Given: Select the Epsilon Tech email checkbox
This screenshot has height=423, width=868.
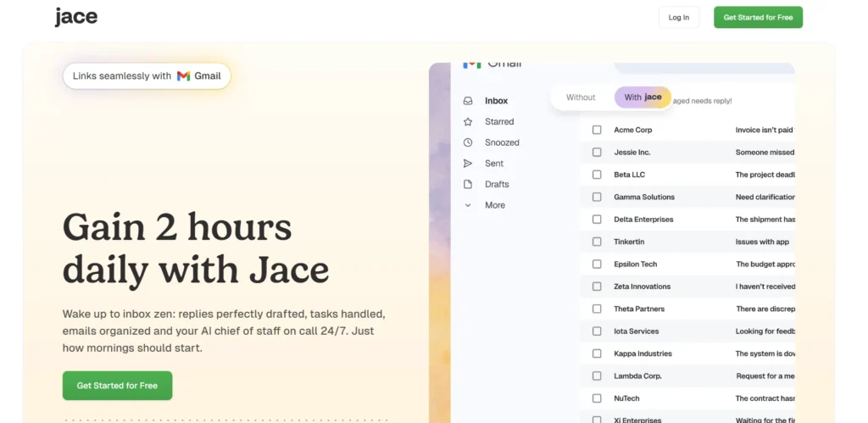Looking at the screenshot, I should (597, 264).
